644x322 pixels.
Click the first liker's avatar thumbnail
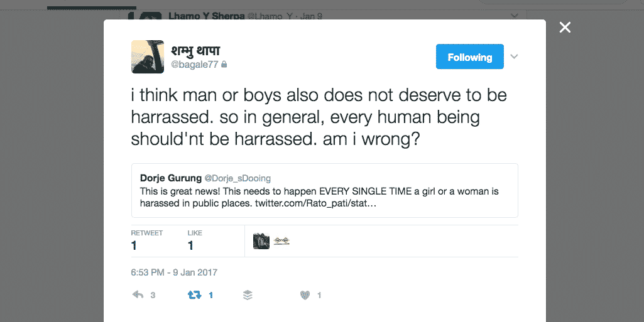[261, 241]
